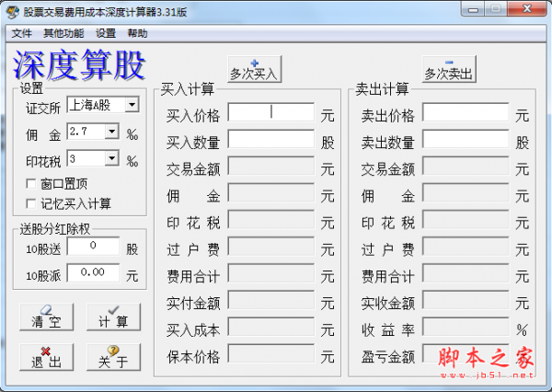Minimize the calculator window
The width and height of the screenshot is (552, 392).
(474, 9)
